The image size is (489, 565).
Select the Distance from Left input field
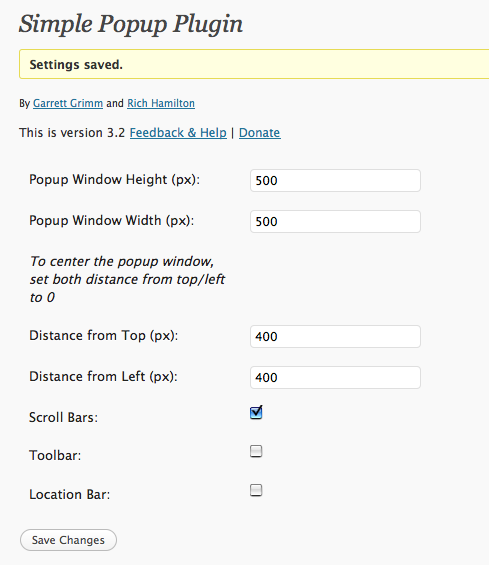[335, 378]
